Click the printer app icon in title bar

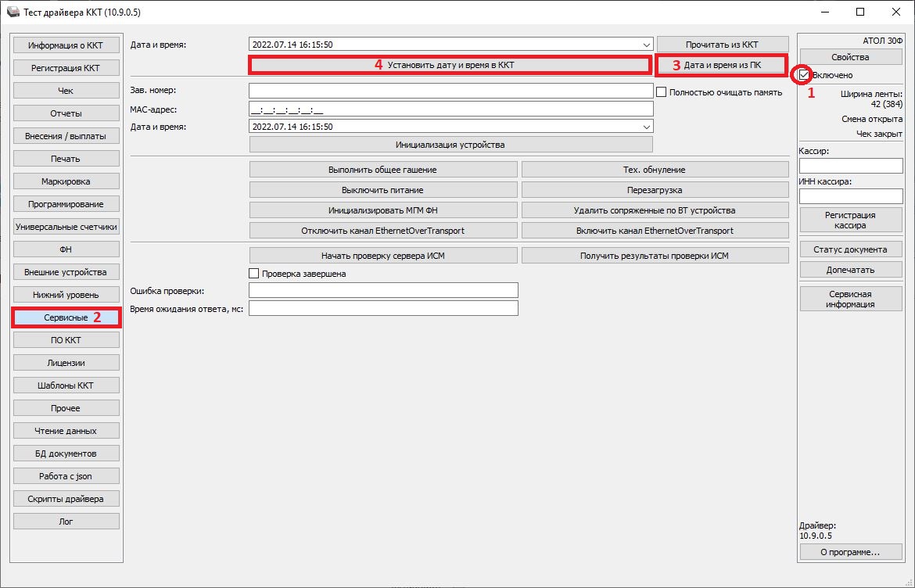(x=13, y=13)
